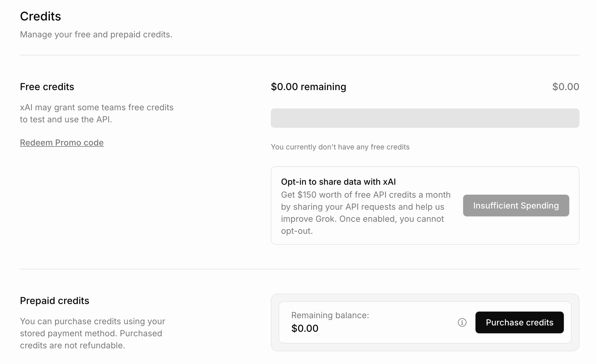Viewport: 597px width, 364px height.
Task: Click the info icon beside Purchase credits
Action: (462, 322)
